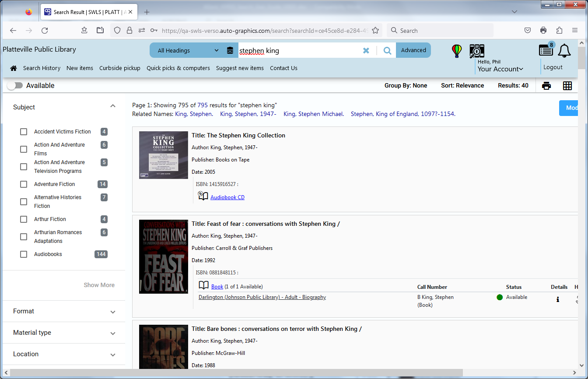Open Sort: Relevance options

click(x=462, y=86)
